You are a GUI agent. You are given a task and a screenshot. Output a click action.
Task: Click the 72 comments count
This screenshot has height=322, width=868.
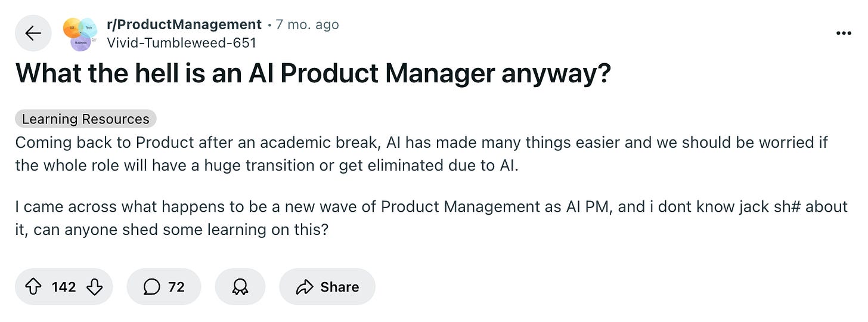tap(176, 287)
